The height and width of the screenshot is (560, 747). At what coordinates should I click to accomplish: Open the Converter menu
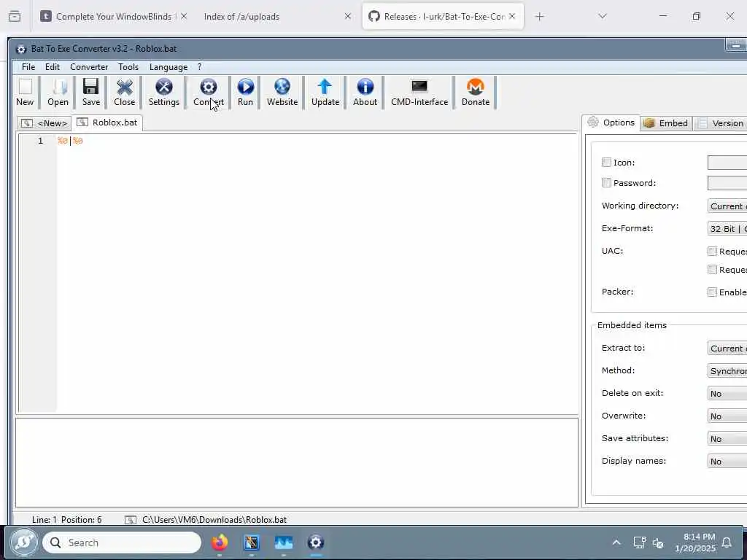89,67
